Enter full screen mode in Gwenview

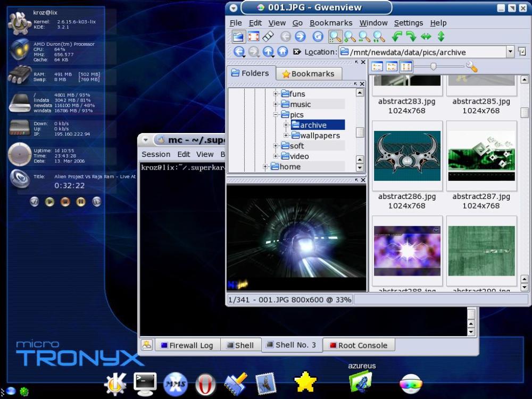pyautogui.click(x=253, y=36)
